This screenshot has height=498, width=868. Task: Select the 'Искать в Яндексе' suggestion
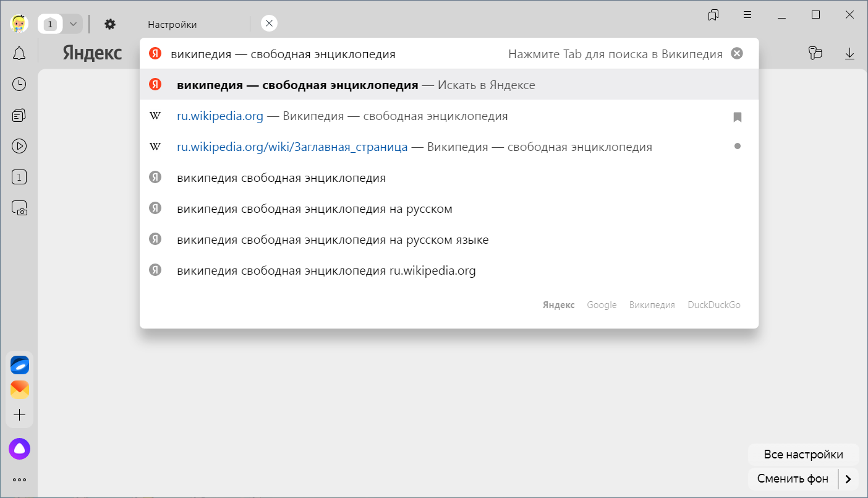tap(449, 85)
